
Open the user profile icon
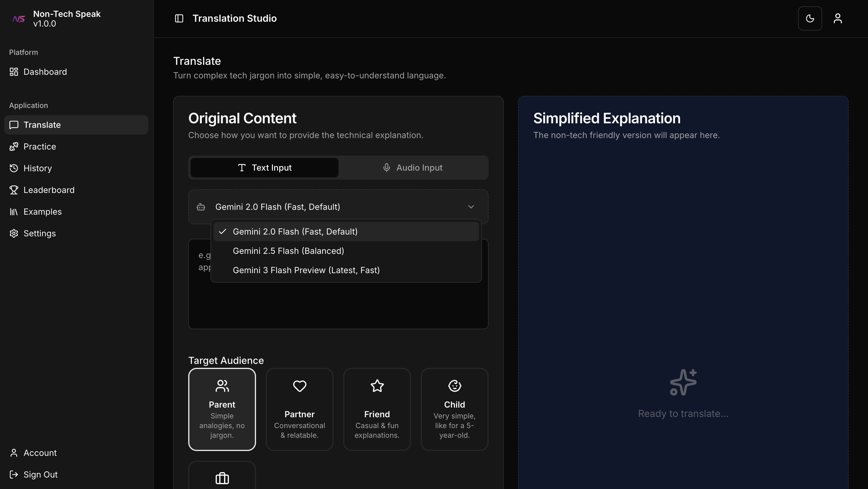coord(838,18)
